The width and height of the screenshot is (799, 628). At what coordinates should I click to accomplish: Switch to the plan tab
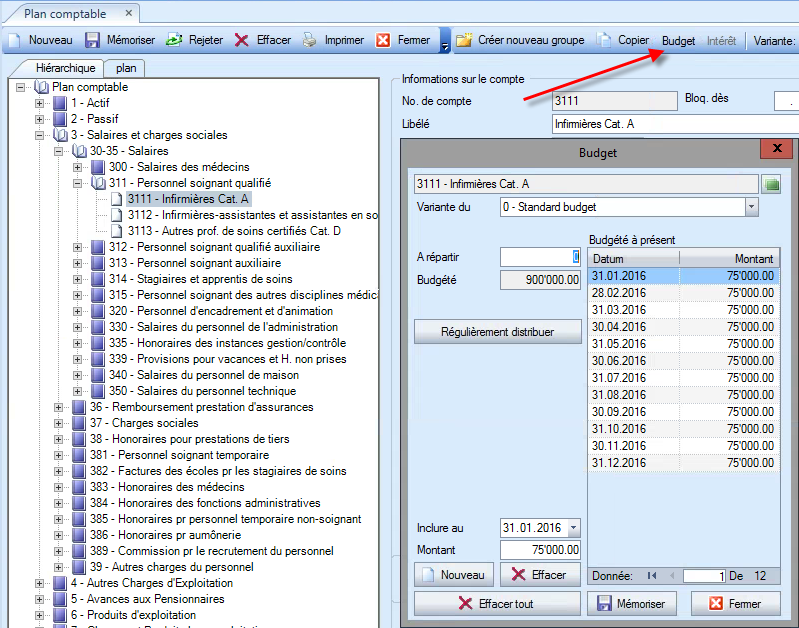click(126, 68)
